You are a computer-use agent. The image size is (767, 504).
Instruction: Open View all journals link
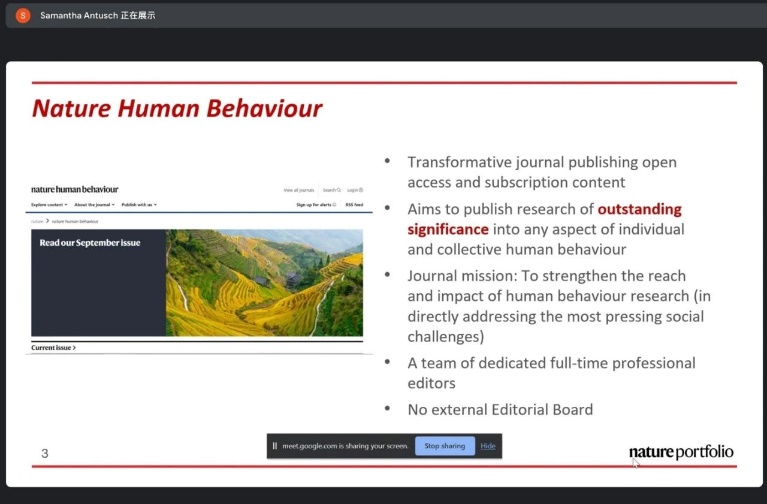(299, 190)
